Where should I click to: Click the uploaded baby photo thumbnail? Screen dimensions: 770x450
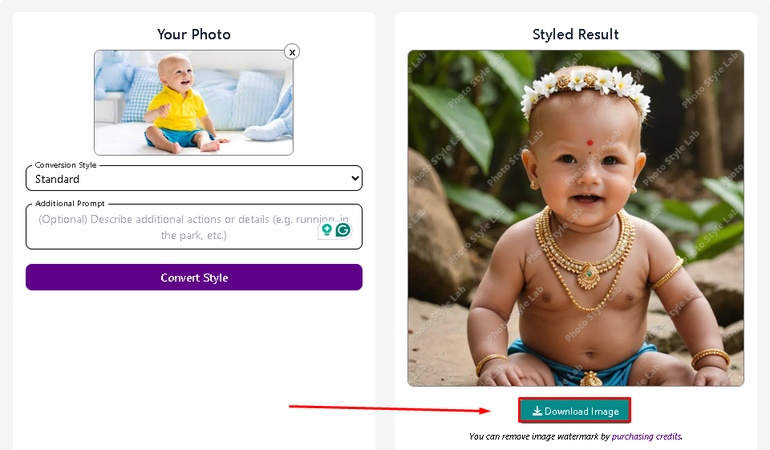click(x=193, y=103)
